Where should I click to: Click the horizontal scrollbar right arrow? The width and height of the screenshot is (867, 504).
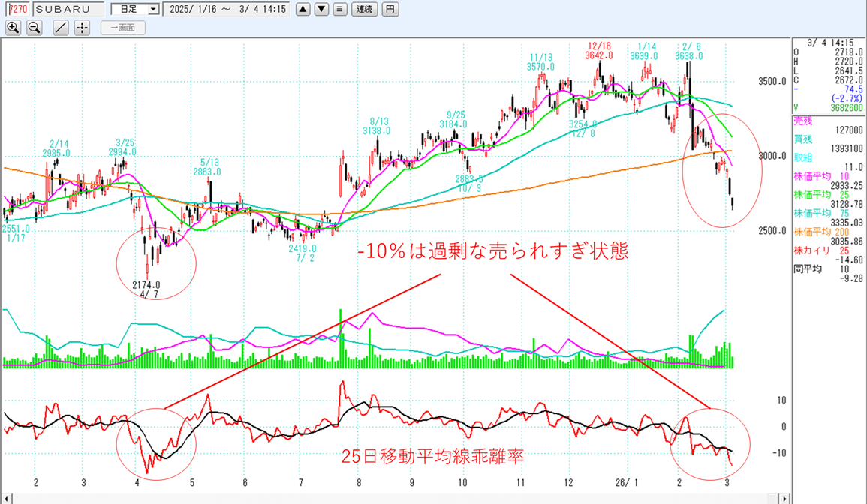point(785,498)
